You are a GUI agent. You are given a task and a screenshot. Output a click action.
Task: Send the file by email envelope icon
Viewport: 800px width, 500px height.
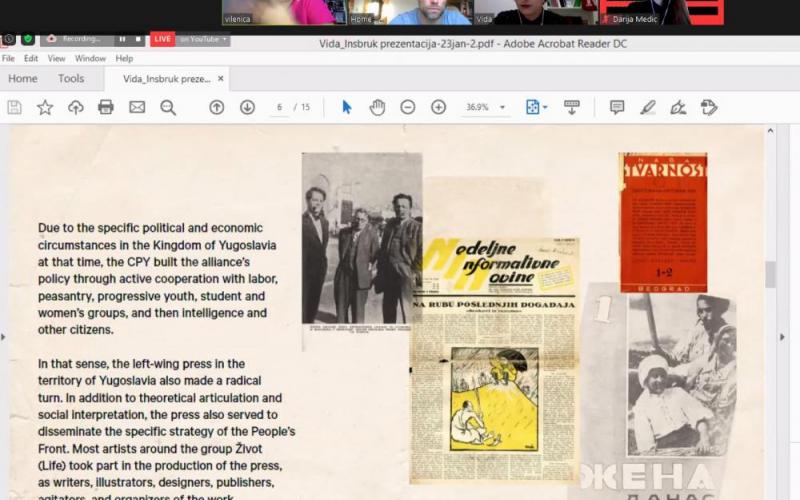tap(137, 107)
